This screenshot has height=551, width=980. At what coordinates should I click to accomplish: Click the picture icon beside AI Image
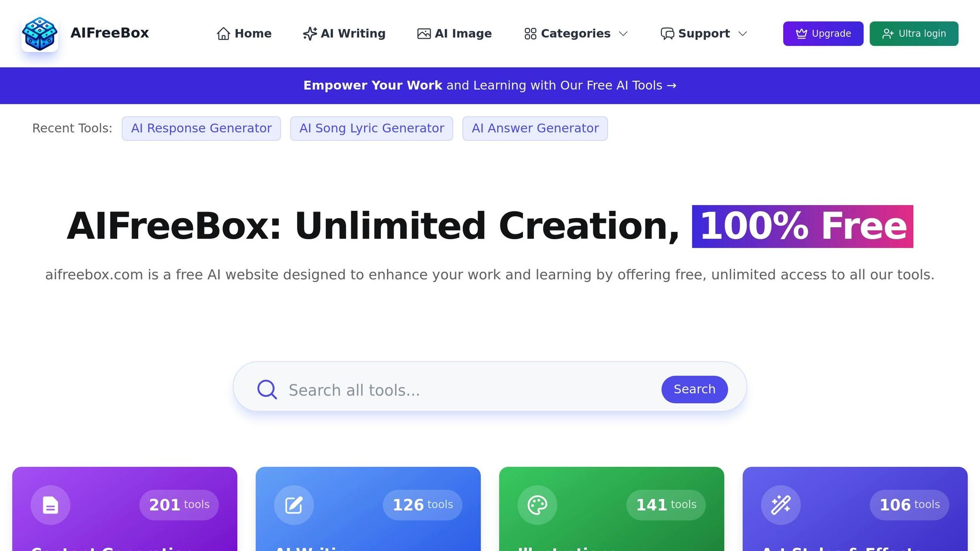[x=424, y=33]
